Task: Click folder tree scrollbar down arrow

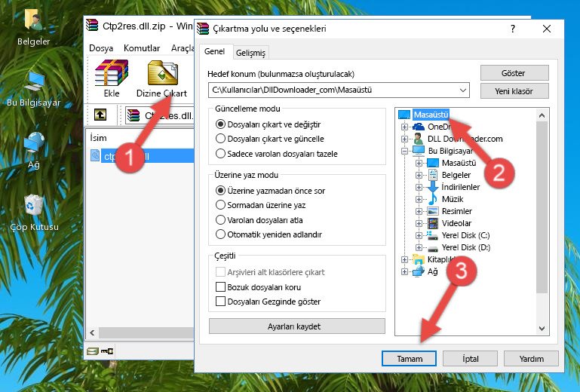Action: click(x=542, y=328)
